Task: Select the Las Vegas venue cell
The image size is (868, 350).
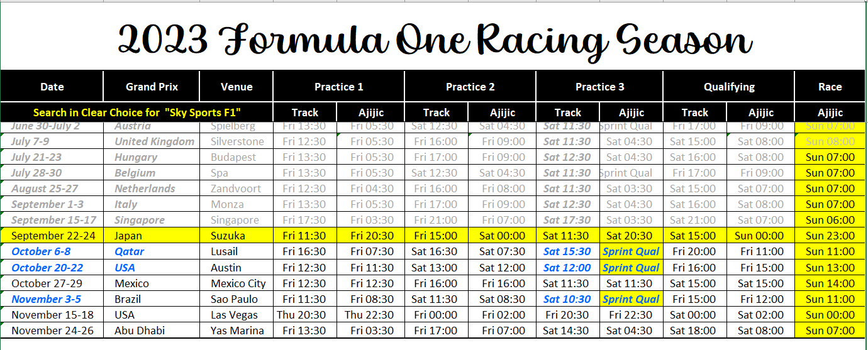Action: pyautogui.click(x=236, y=315)
